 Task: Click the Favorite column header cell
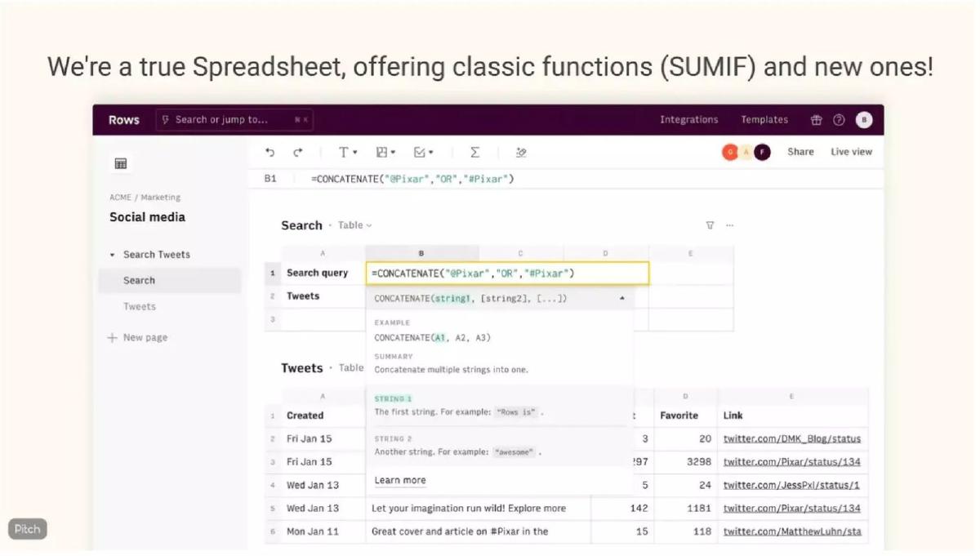[x=685, y=416]
